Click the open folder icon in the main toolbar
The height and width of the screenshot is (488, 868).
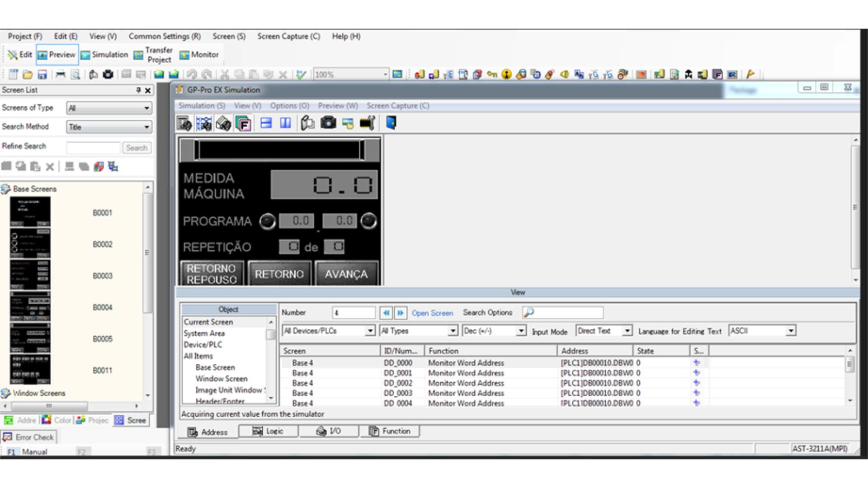pyautogui.click(x=28, y=75)
